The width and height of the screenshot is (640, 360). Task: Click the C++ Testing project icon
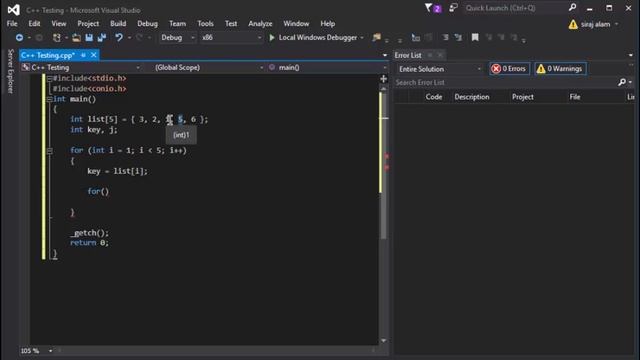tap(26, 67)
